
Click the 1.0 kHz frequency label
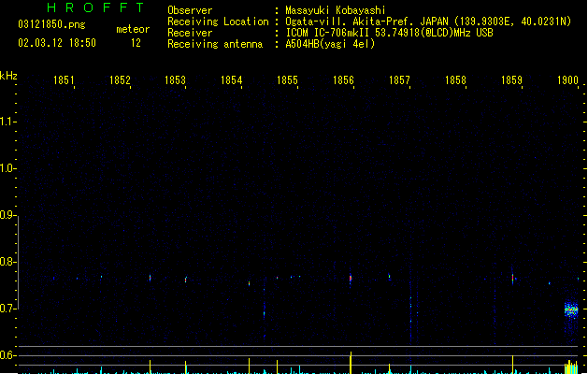tap(7, 168)
